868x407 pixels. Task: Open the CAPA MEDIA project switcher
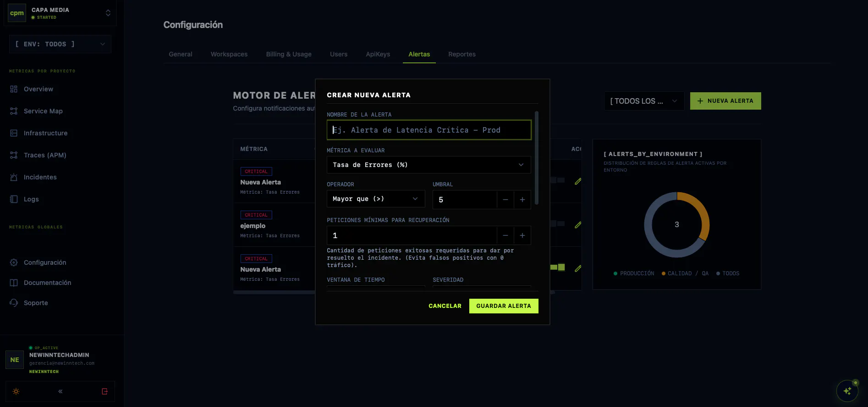60,13
